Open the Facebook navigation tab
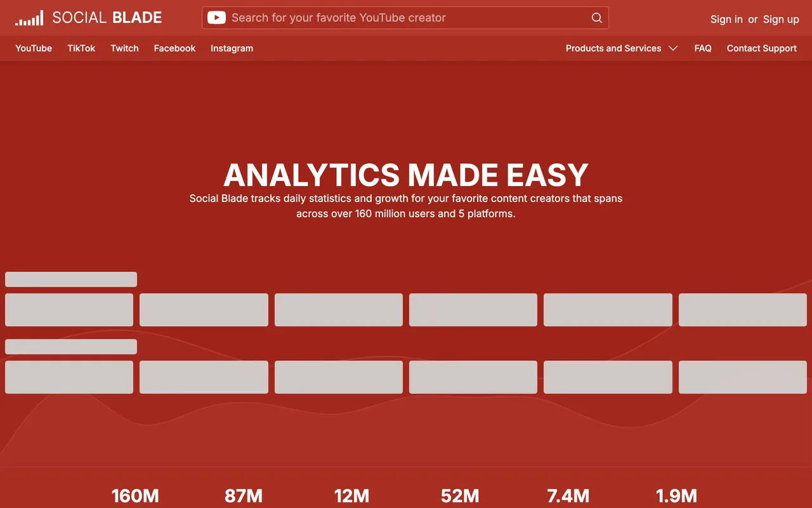812x508 pixels. click(x=174, y=48)
